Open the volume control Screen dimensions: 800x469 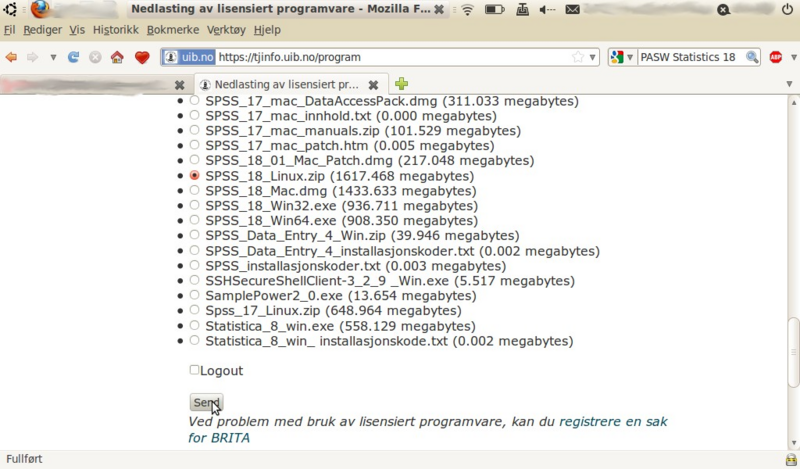pyautogui.click(x=547, y=9)
